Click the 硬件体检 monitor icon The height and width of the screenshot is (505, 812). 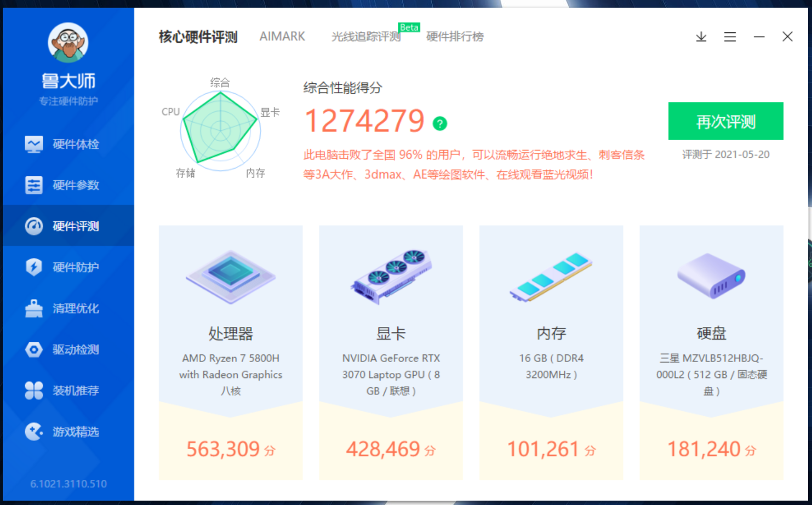(x=34, y=144)
